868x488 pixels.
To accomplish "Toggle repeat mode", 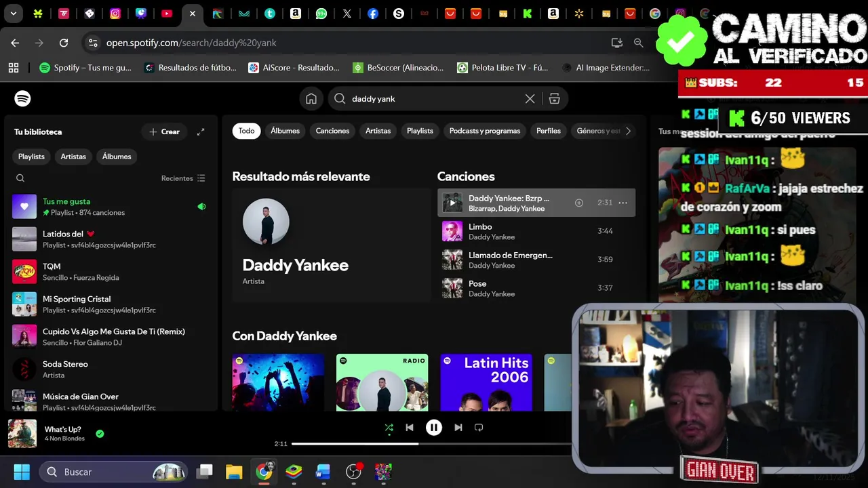I will pos(479,428).
